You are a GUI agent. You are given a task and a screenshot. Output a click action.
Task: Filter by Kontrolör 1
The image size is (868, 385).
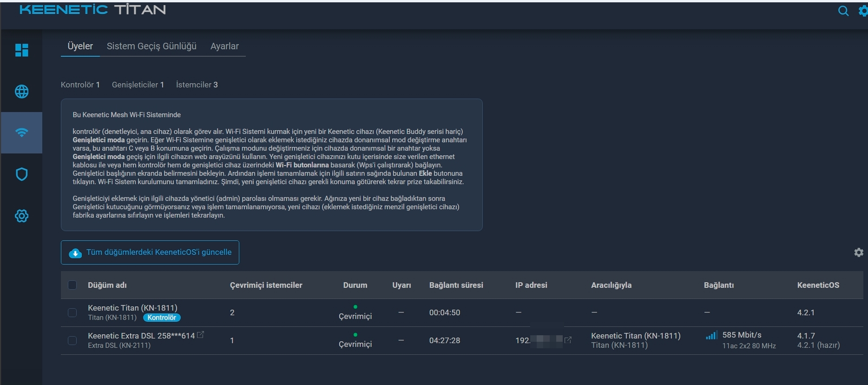tap(80, 85)
